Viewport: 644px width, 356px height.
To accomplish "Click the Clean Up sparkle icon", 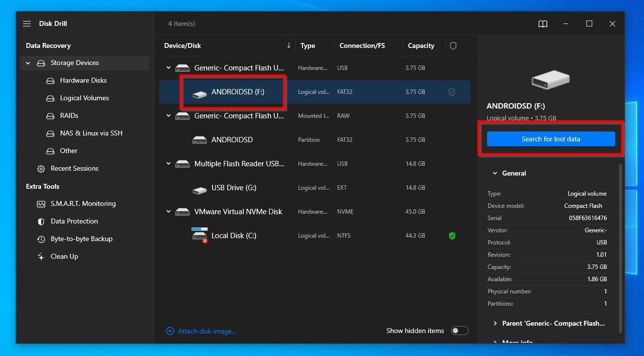I will coord(41,257).
